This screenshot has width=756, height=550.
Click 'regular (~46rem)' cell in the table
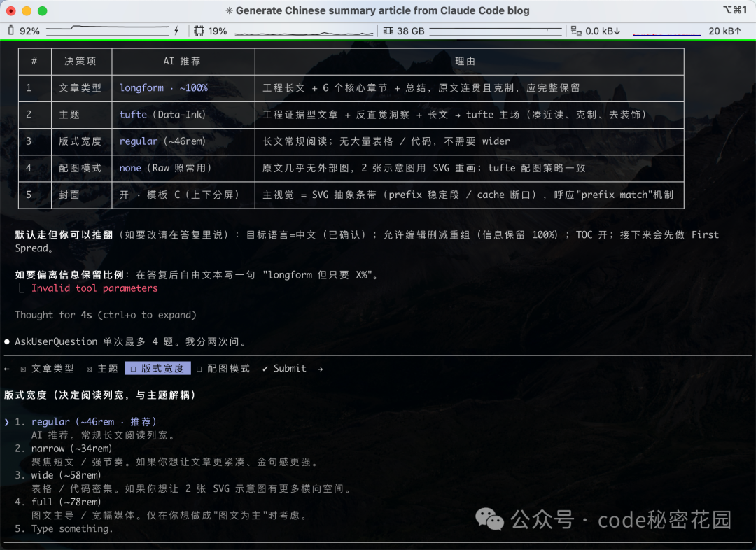[x=183, y=142]
